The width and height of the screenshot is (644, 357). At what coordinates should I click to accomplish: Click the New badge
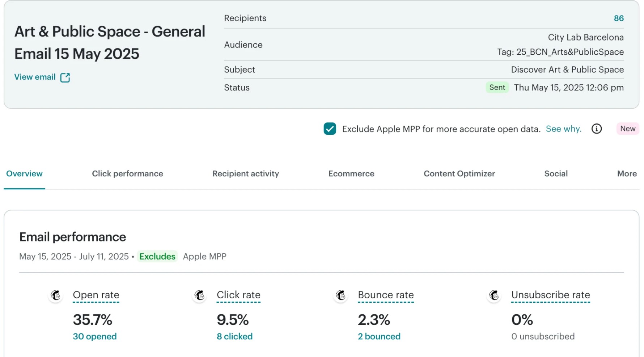coord(627,129)
